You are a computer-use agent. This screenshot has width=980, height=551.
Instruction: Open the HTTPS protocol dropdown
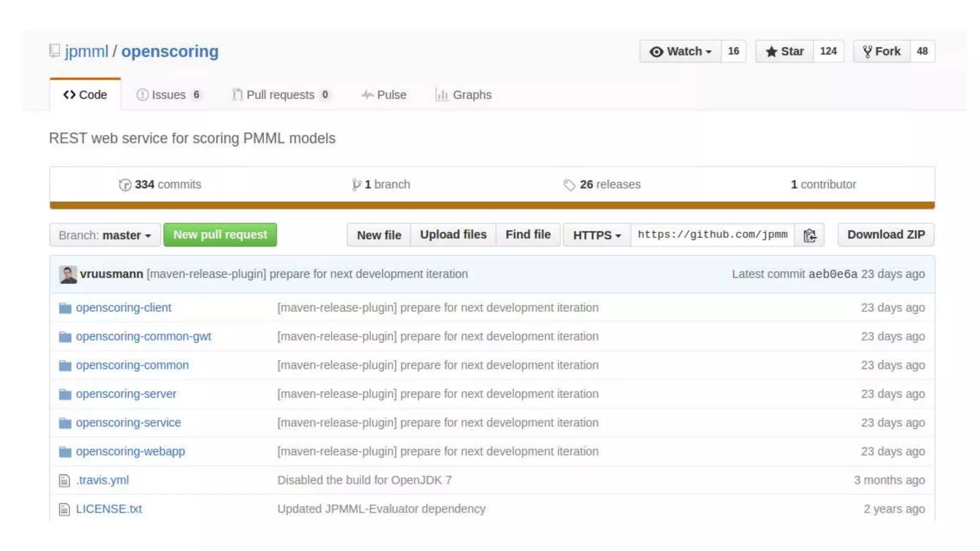(597, 235)
